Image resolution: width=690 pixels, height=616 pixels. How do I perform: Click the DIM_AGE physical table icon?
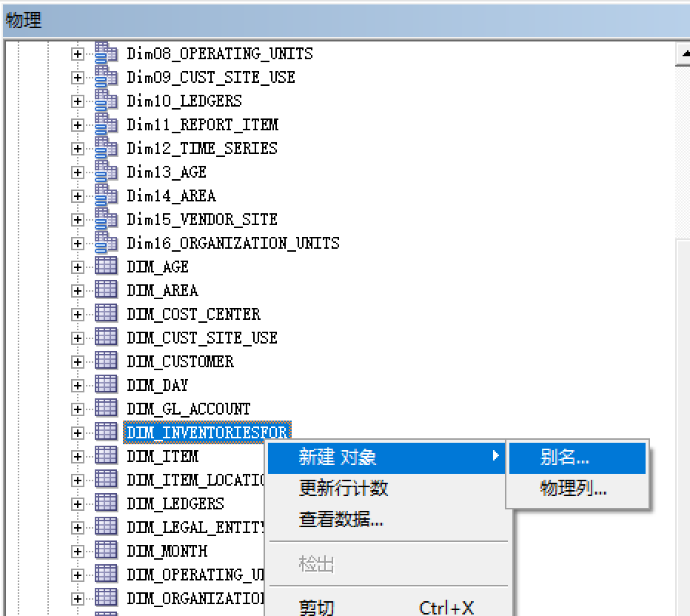(x=107, y=267)
